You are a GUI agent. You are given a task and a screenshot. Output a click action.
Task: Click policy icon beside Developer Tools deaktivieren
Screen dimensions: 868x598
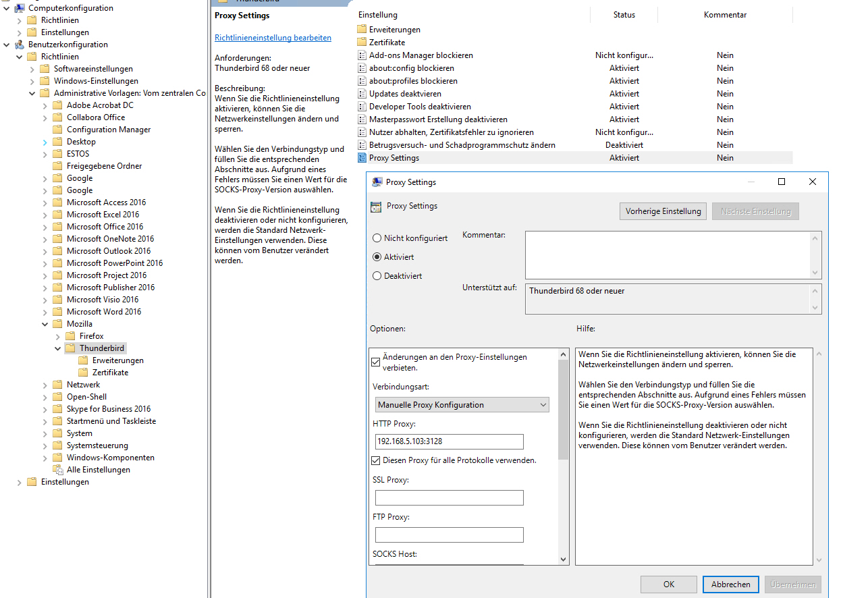point(362,107)
